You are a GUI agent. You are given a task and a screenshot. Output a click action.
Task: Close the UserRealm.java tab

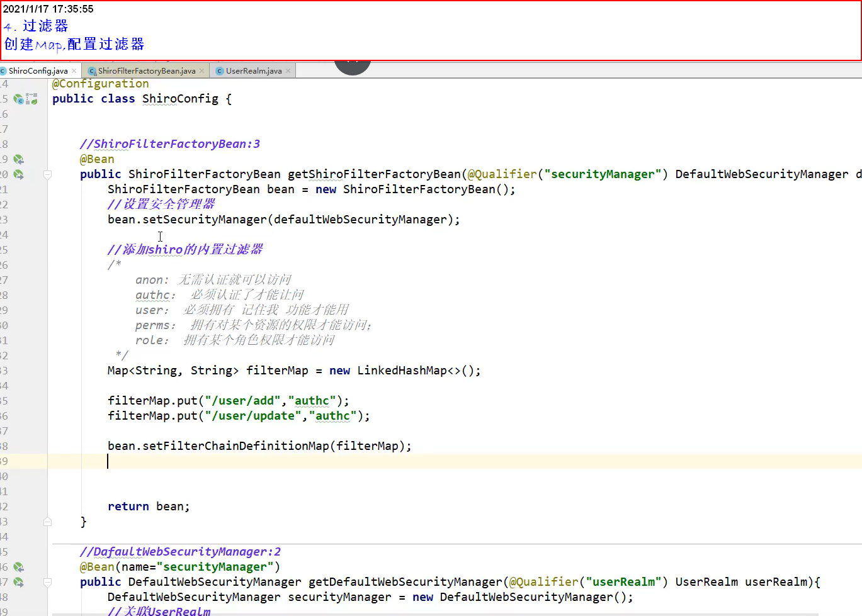pyautogui.click(x=288, y=71)
